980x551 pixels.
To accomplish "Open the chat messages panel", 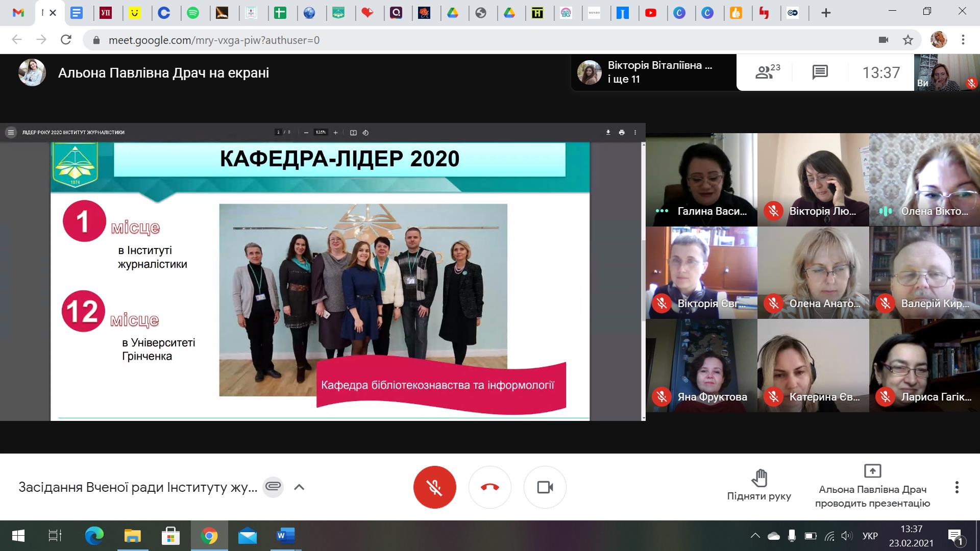I will pyautogui.click(x=820, y=72).
